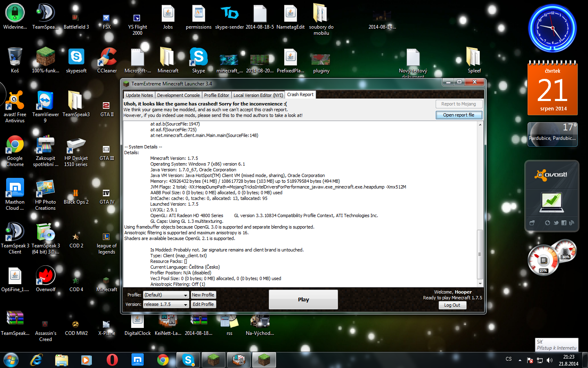This screenshot has height=368, width=588.
Task: Open Skype from the taskbar
Action: pyautogui.click(x=188, y=360)
